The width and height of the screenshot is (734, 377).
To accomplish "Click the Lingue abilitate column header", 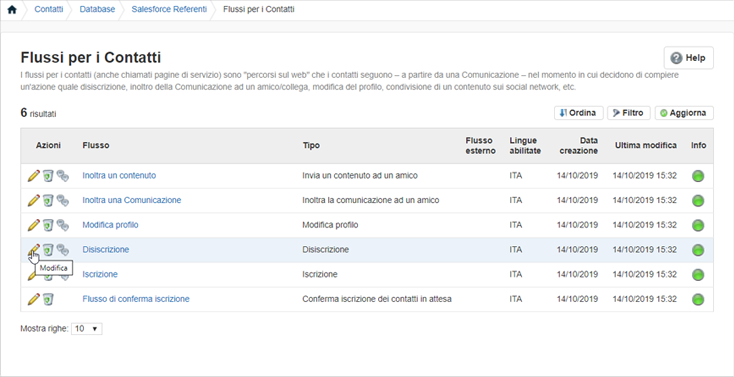I will [525, 146].
